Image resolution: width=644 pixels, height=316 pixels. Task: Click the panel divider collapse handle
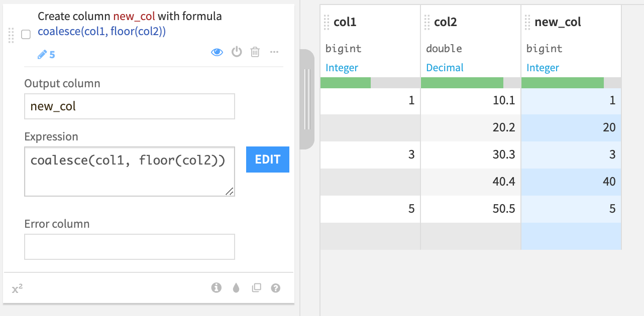pyautogui.click(x=307, y=99)
